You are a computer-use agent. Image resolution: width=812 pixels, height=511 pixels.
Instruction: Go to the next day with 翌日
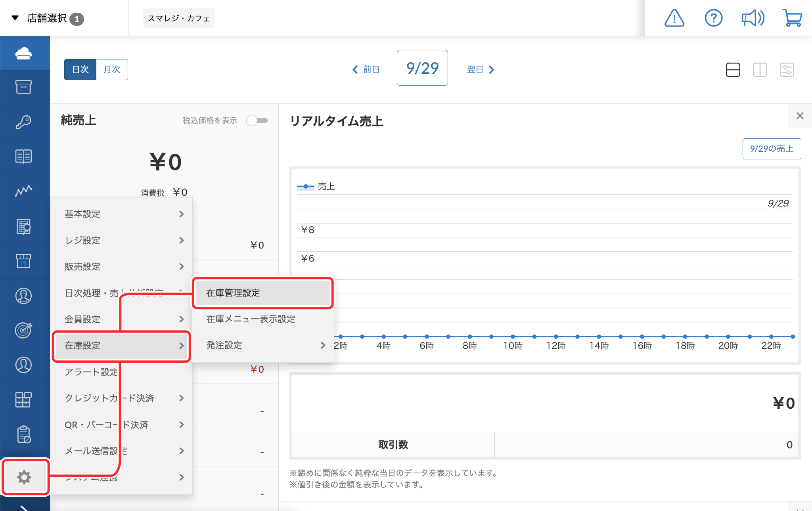(481, 70)
